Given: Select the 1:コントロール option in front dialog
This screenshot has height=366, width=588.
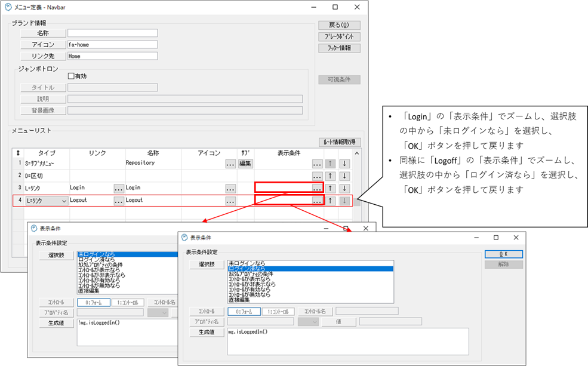Looking at the screenshot, I should [x=278, y=311].
